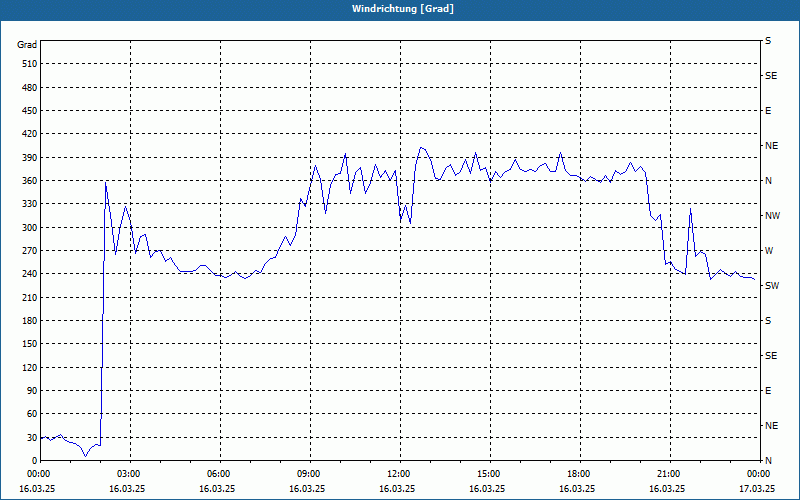Click the 21:00 time label
Viewport: 800px width, 500px height.
[x=667, y=474]
